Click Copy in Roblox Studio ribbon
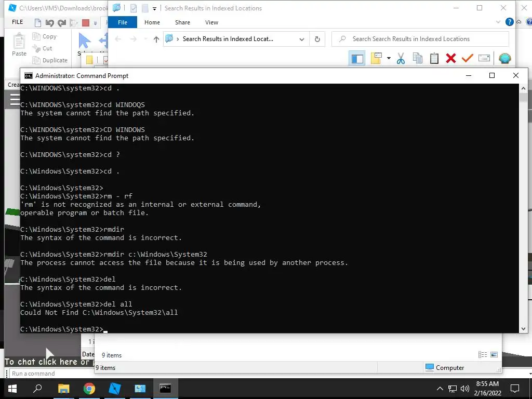 (x=45, y=36)
